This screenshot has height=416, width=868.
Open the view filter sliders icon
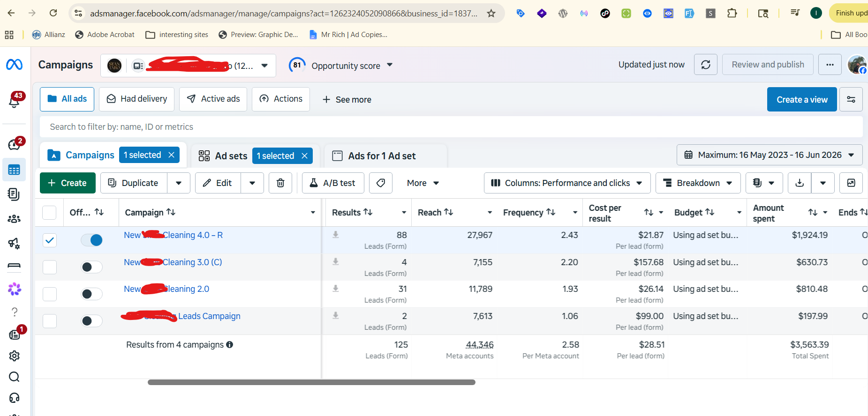click(x=851, y=99)
